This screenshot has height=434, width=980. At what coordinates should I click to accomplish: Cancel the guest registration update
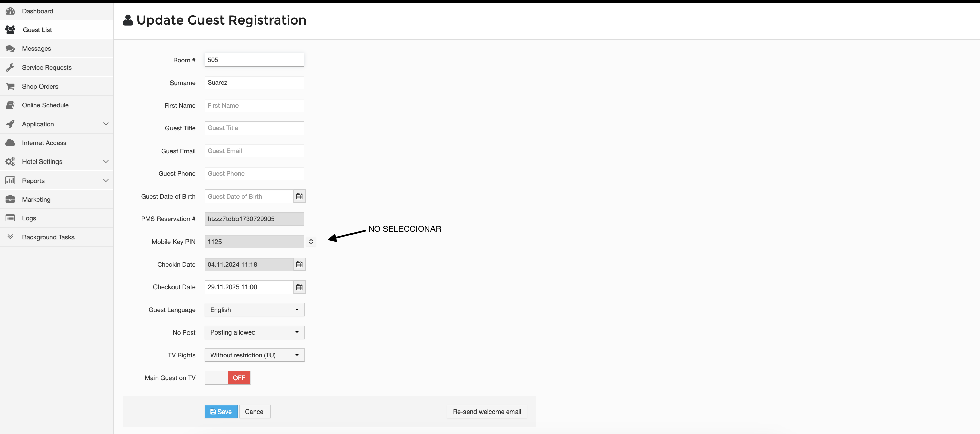(255, 412)
